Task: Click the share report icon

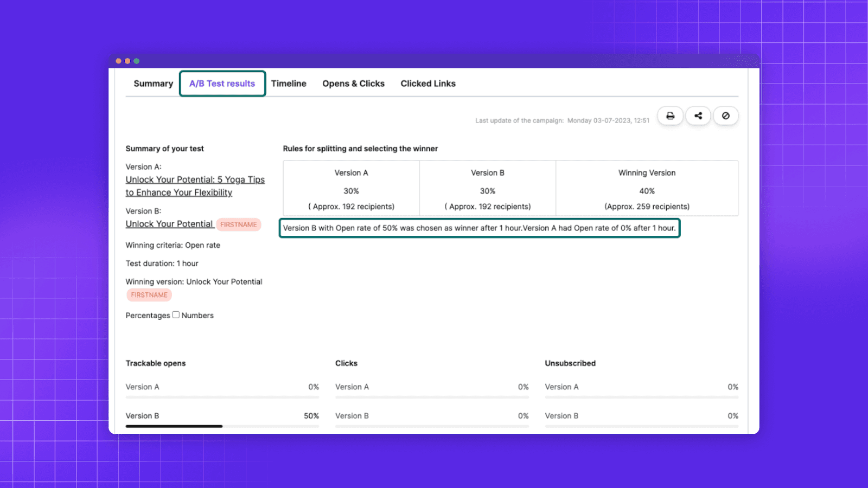Action: pyautogui.click(x=698, y=115)
